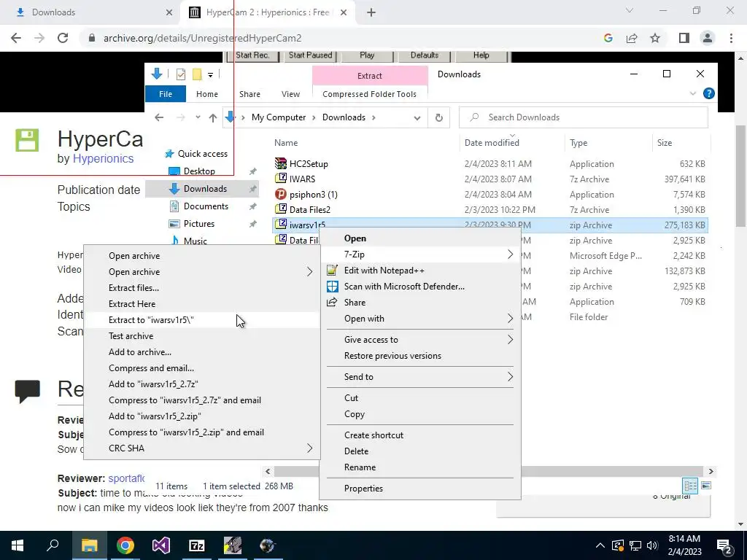
Task: Choose Extract Here
Action: click(x=201, y=304)
